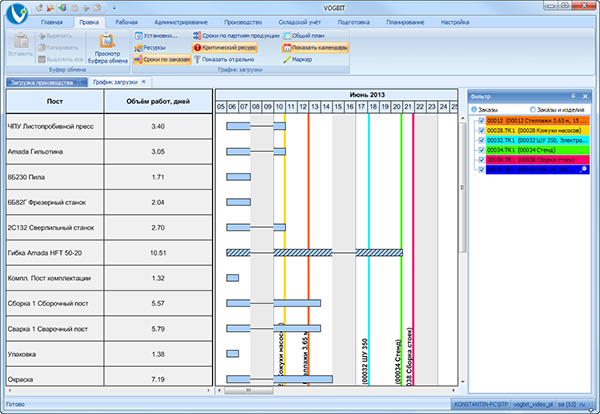The image size is (600, 414).
Task: Open Установки settings in ribbon
Action: click(157, 36)
